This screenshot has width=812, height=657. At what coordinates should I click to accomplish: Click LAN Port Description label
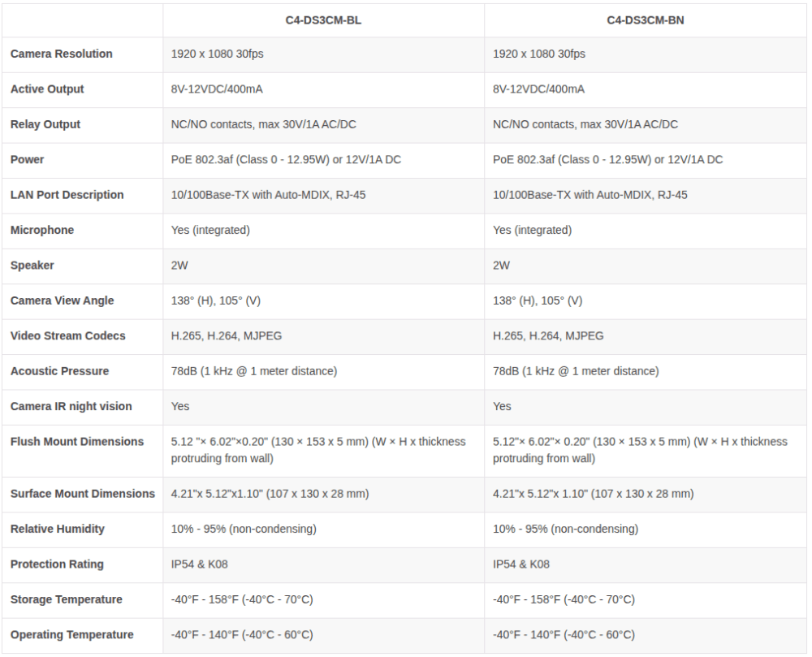point(67,195)
